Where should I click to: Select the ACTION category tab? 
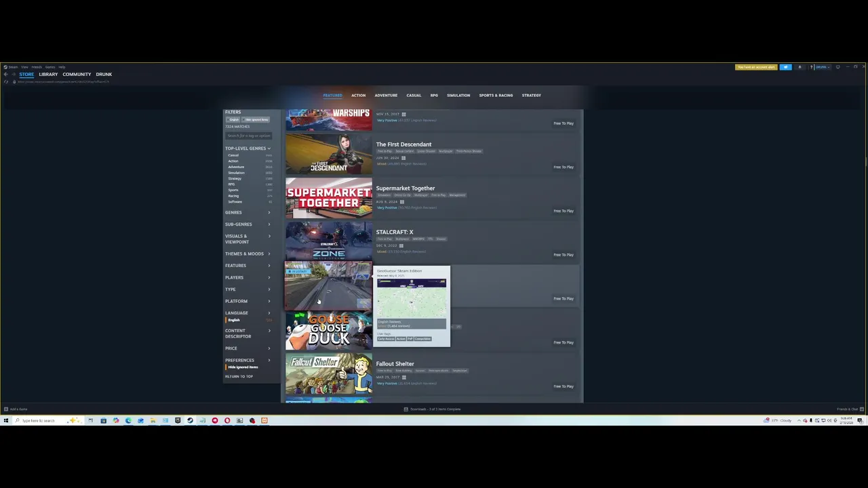click(358, 96)
